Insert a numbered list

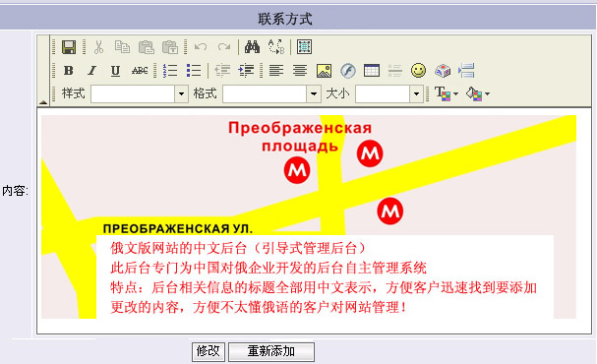point(170,71)
